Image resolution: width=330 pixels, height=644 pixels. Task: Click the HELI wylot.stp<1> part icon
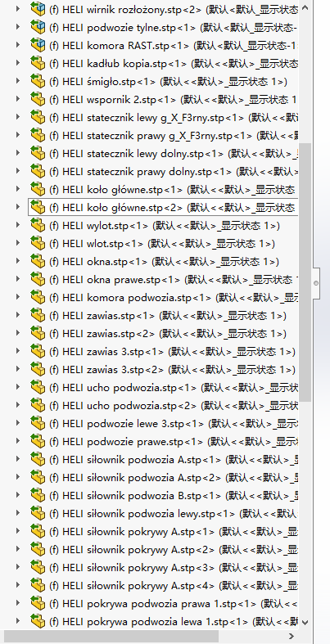coord(38,225)
